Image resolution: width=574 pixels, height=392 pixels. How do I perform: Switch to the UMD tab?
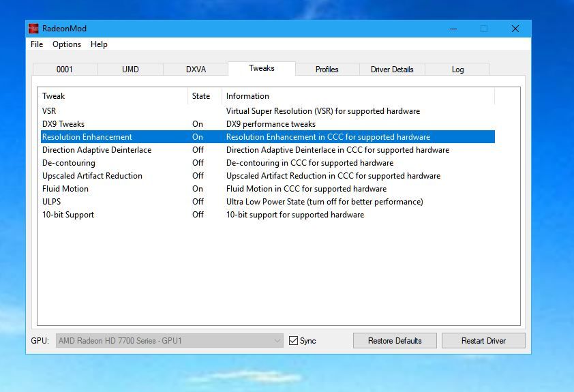coord(130,69)
